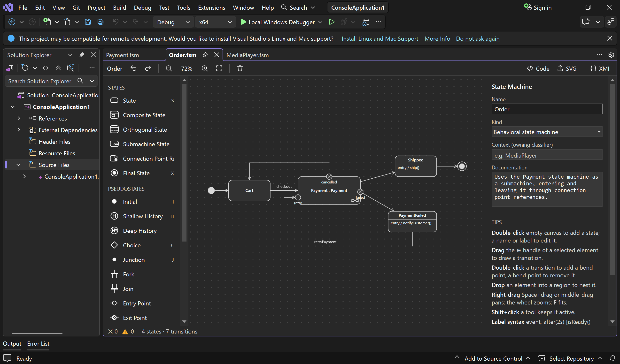
Task: Undo last diagram edit
Action: click(x=133, y=68)
